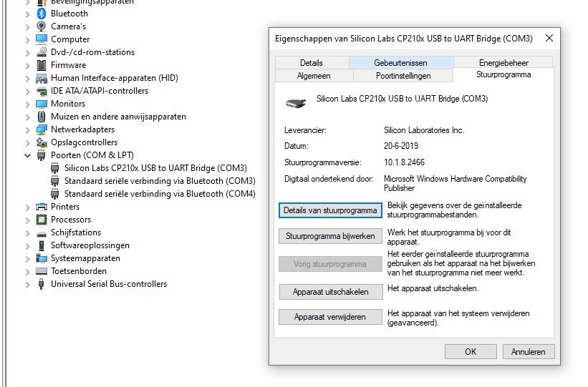Click the Monitors category icon
Viewport: 588px width, 387px height.
point(42,104)
